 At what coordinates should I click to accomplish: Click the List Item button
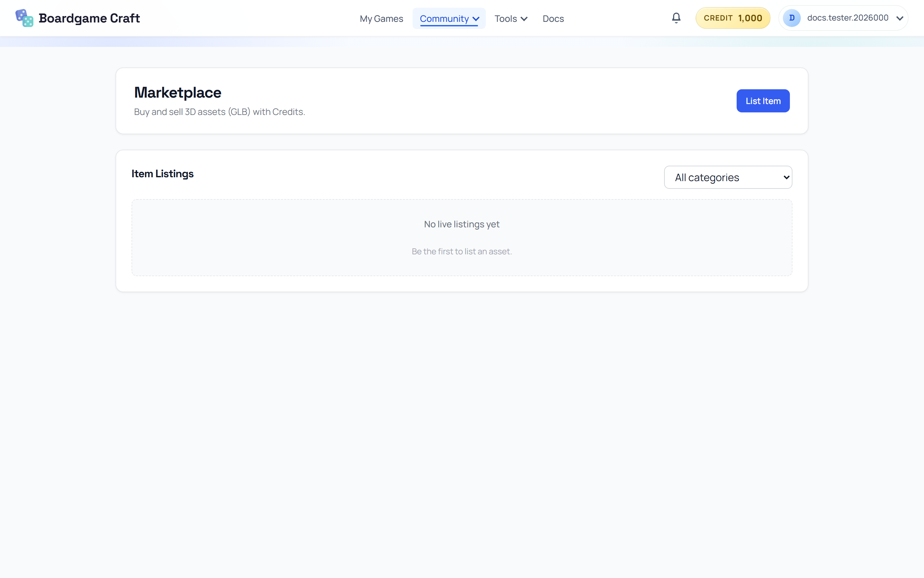click(x=763, y=101)
